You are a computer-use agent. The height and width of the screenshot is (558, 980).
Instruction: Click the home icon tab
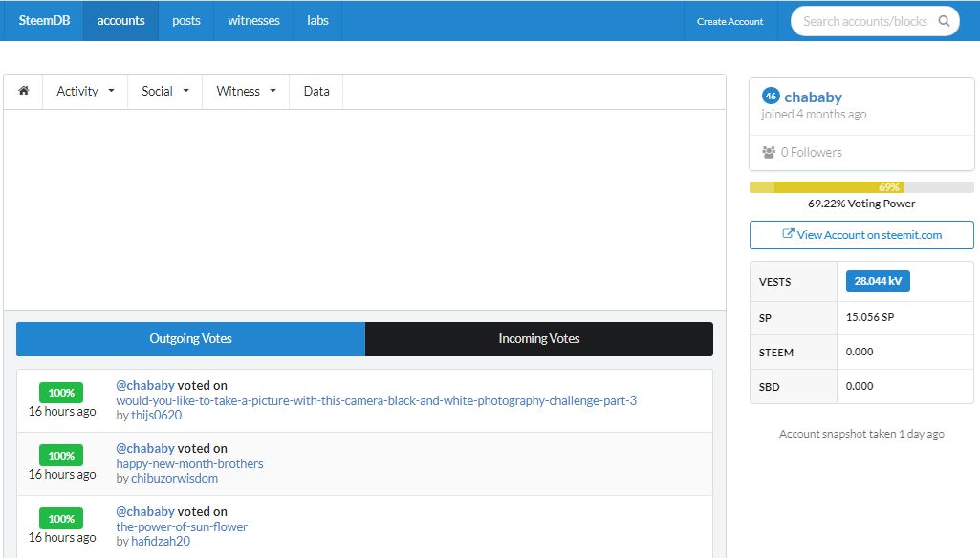24,91
